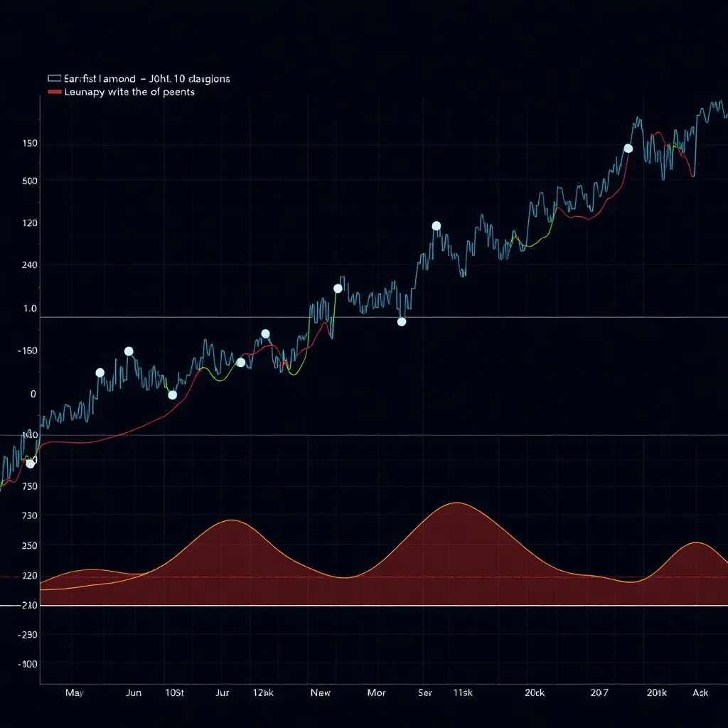Click white marker at the dip above '10St'
The height and width of the screenshot is (728, 728).
pos(172,395)
